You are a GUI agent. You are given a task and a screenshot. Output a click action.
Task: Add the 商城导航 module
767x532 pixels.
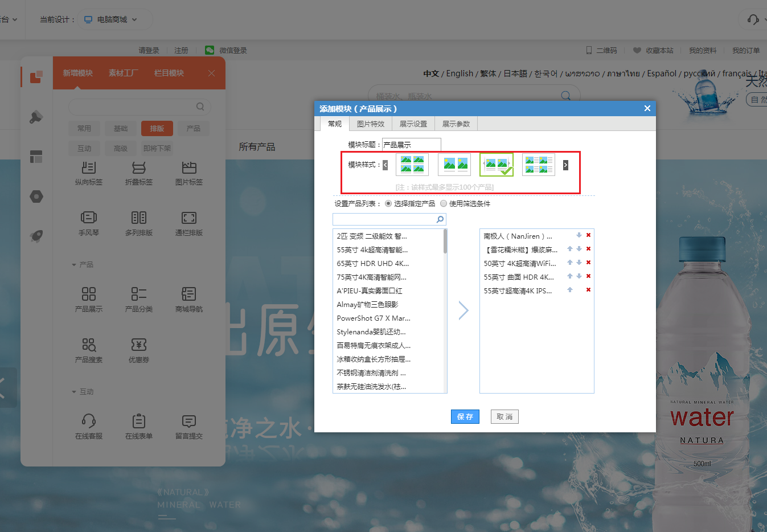[189, 300]
